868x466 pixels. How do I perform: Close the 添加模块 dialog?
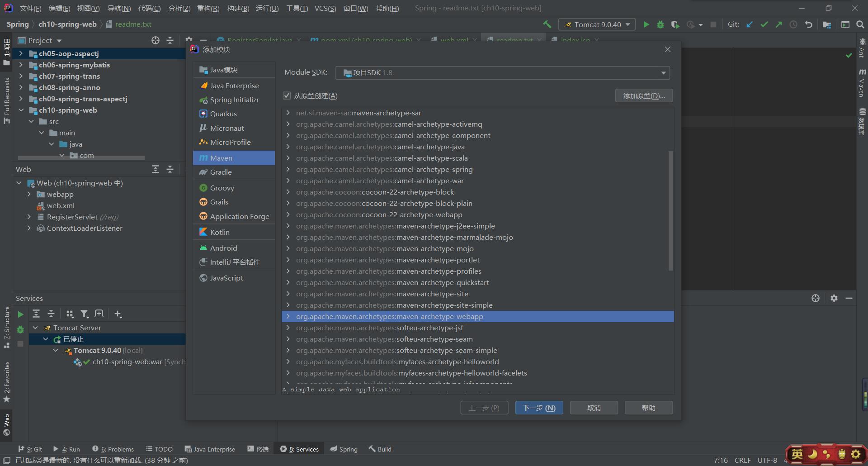pyautogui.click(x=668, y=49)
